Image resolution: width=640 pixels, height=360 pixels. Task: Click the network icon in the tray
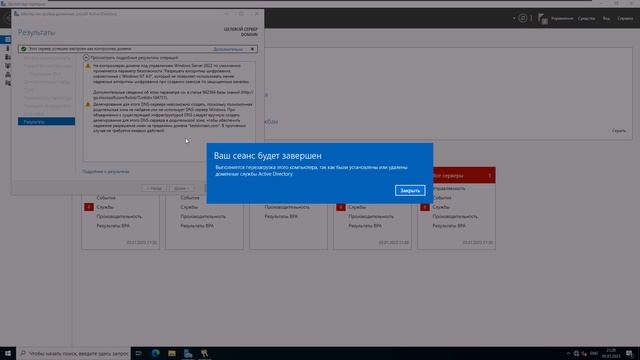point(576,353)
